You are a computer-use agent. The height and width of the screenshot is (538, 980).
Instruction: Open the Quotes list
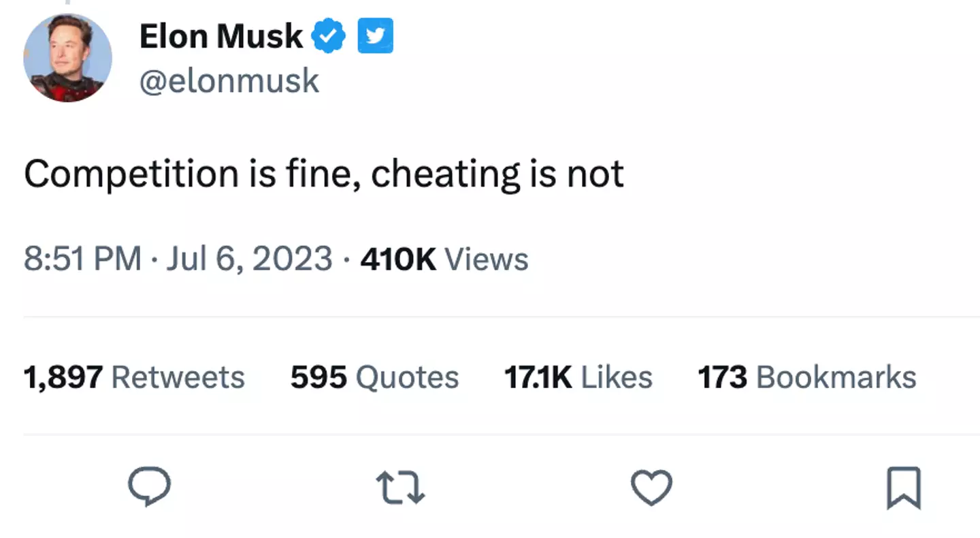click(374, 377)
